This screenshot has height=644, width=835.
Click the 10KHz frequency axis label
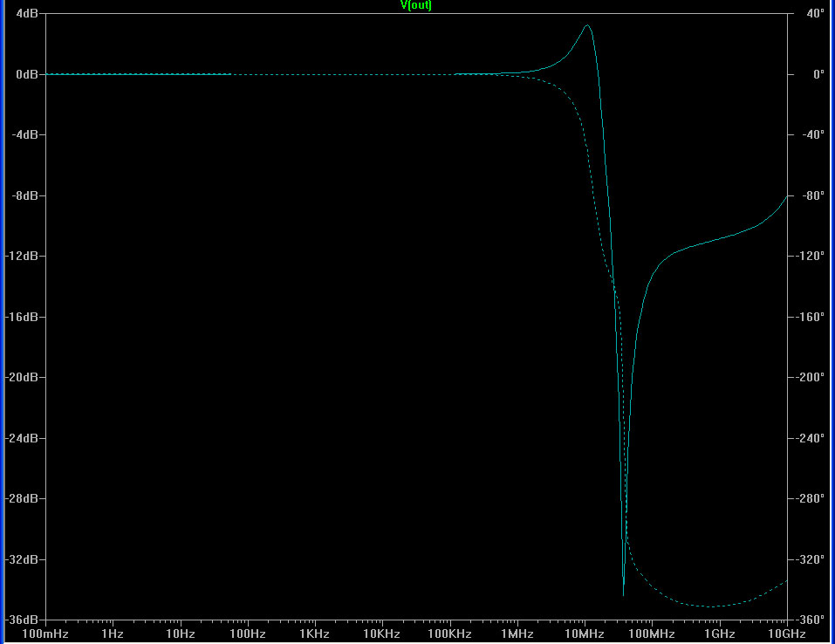click(x=381, y=634)
